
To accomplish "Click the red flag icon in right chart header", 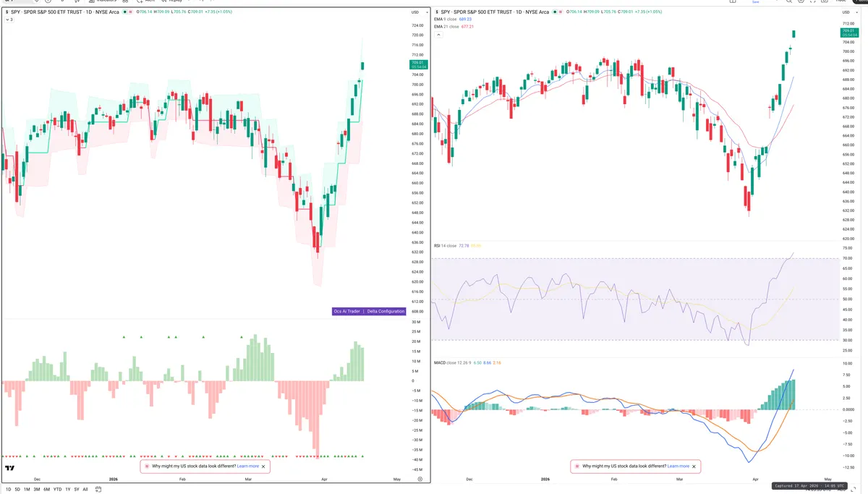I will (x=561, y=12).
